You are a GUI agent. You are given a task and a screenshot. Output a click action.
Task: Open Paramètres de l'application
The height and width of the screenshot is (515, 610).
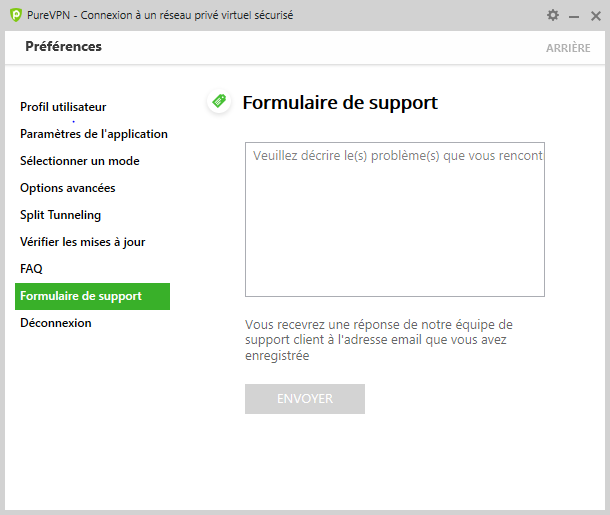pyautogui.click(x=94, y=134)
